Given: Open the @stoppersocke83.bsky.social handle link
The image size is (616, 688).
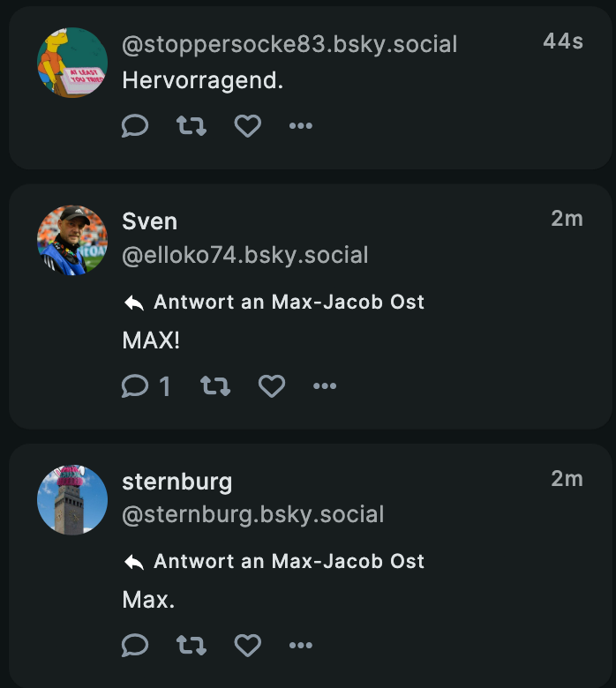Looking at the screenshot, I should pos(289,44).
